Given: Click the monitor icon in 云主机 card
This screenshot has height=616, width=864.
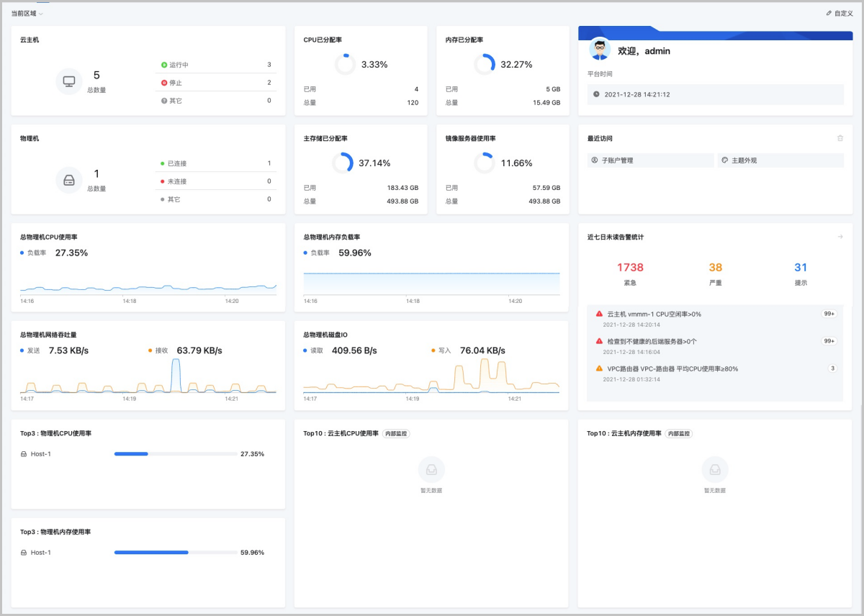Looking at the screenshot, I should pos(69,81).
